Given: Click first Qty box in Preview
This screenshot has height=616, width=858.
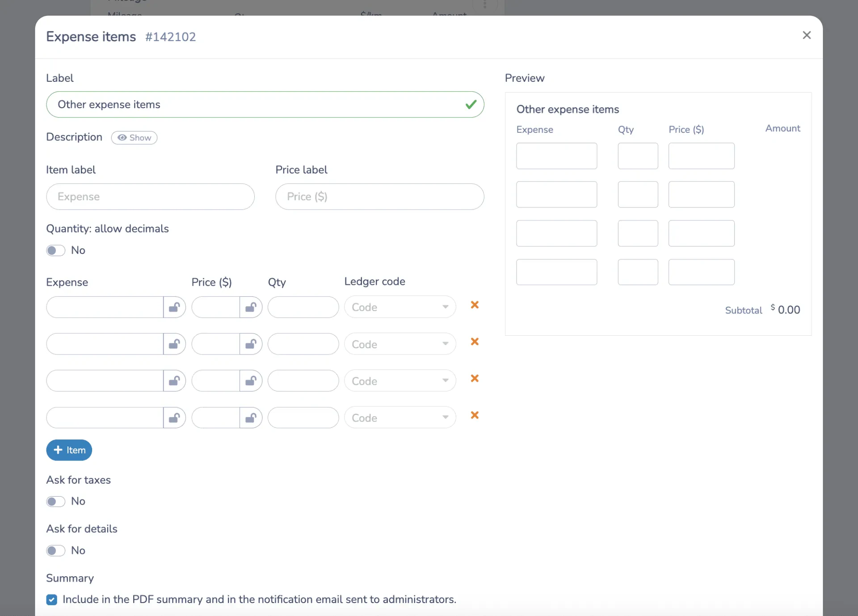Looking at the screenshot, I should click(x=638, y=156).
